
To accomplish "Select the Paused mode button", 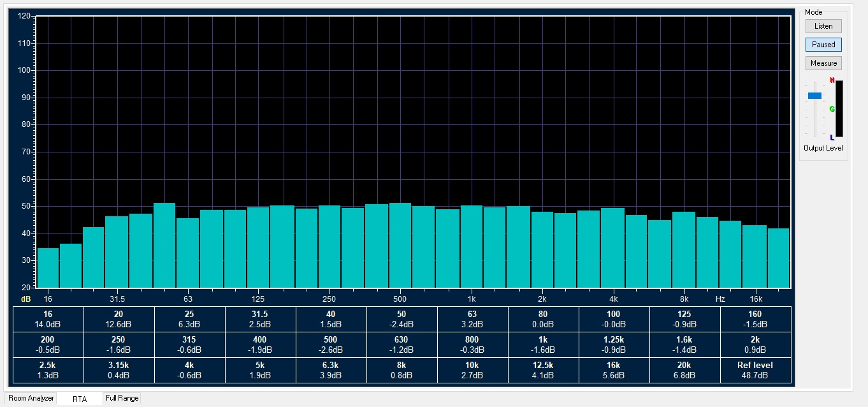I will (823, 45).
